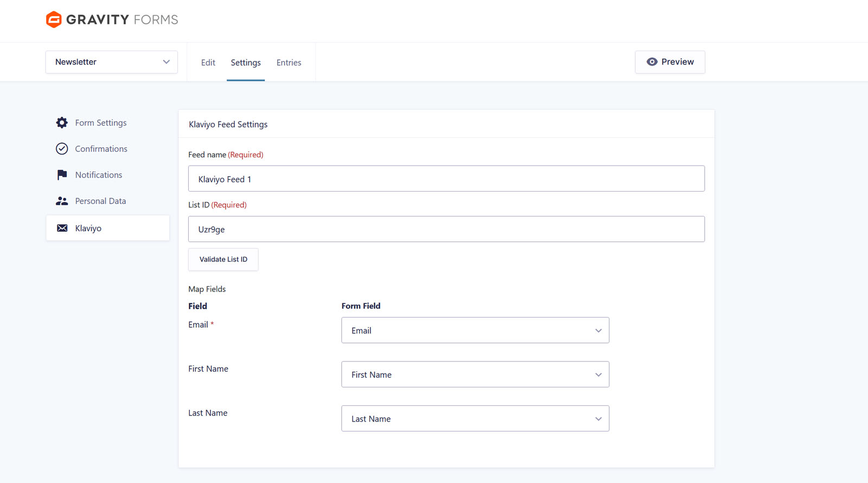
Task: Select the Settings tab
Action: [246, 62]
